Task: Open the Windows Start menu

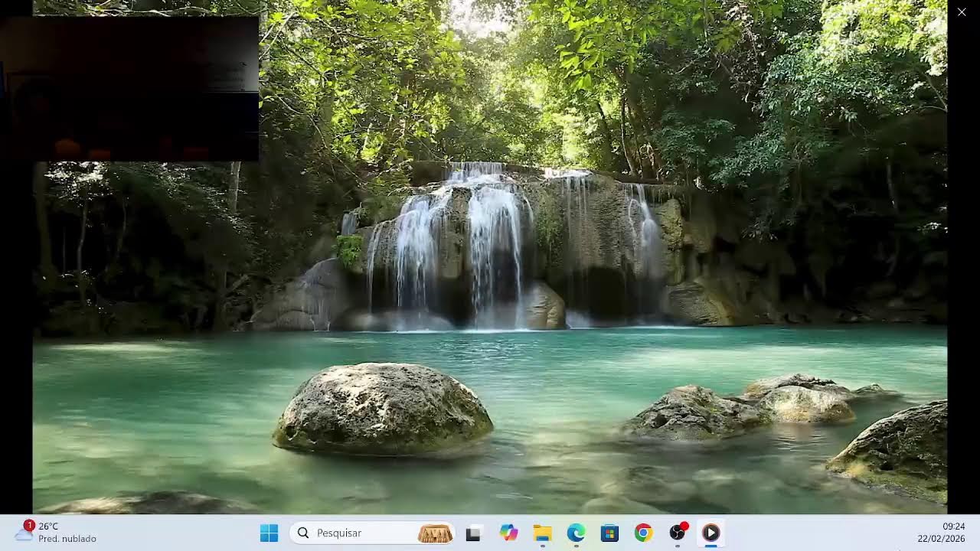Action: (x=269, y=533)
